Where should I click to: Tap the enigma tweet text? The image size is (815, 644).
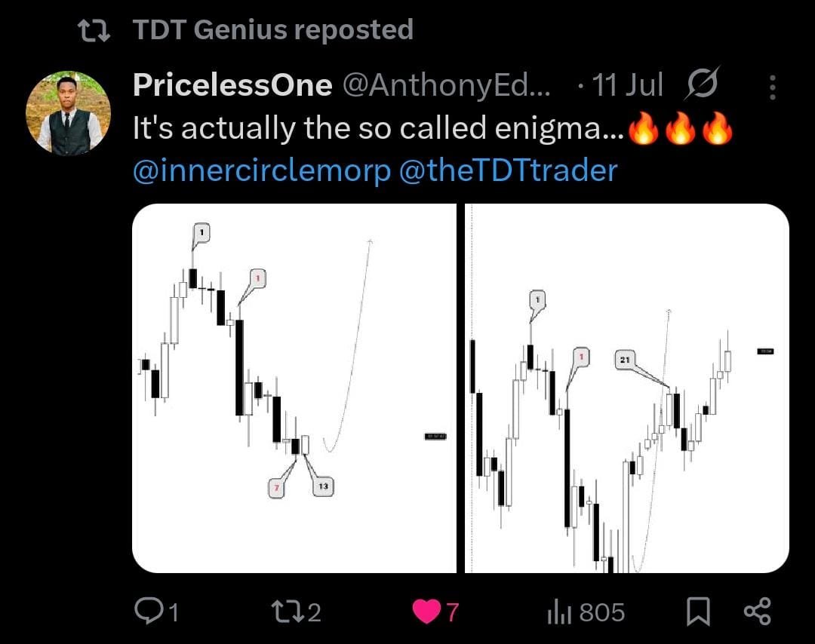coord(377,129)
